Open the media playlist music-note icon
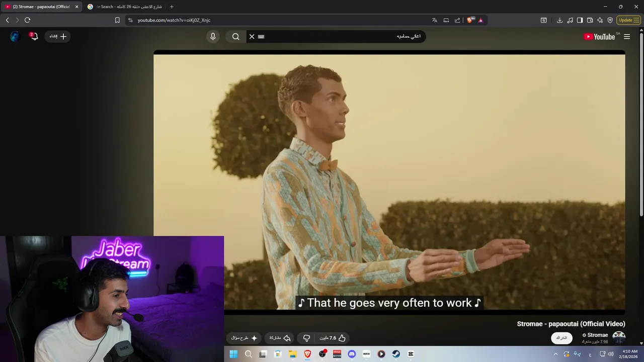 [570, 20]
